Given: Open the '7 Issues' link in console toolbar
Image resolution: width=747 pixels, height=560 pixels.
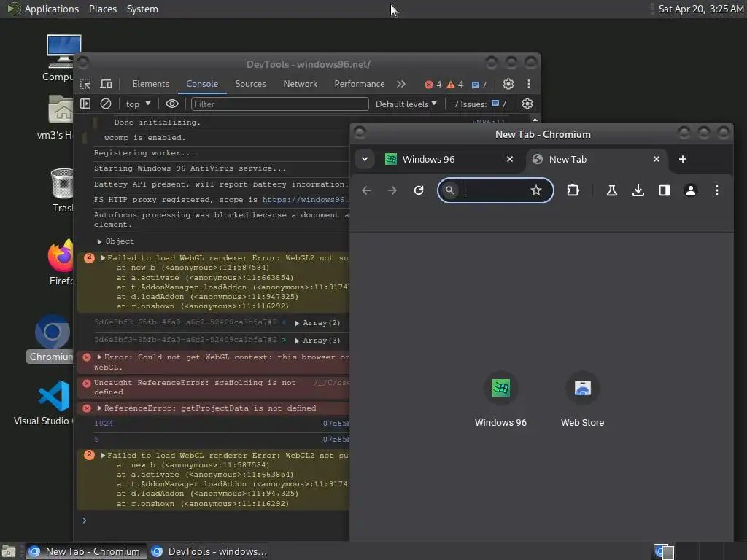Looking at the screenshot, I should pos(480,104).
